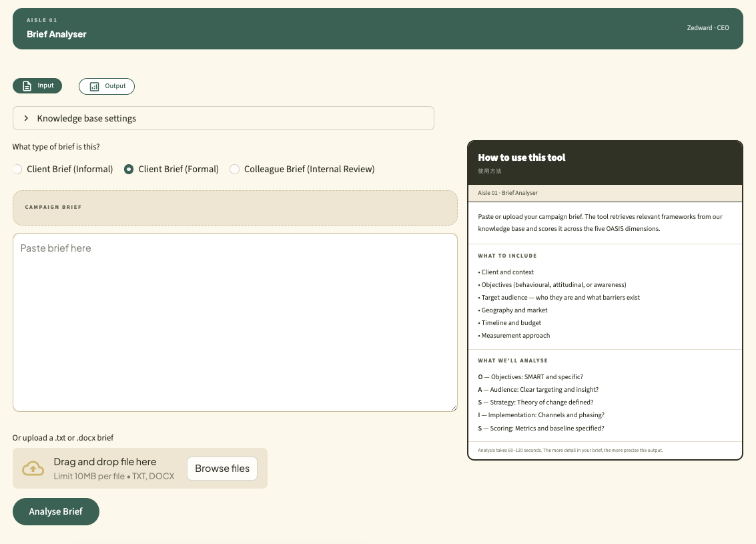Click the 'Target audience' list item
This screenshot has height=544, width=756.
(x=558, y=298)
